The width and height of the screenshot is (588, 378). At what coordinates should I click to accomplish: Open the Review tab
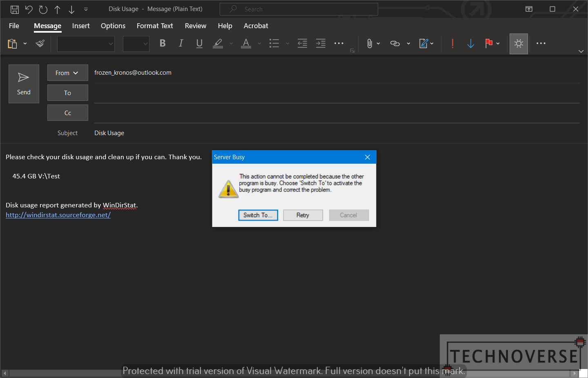pos(196,26)
